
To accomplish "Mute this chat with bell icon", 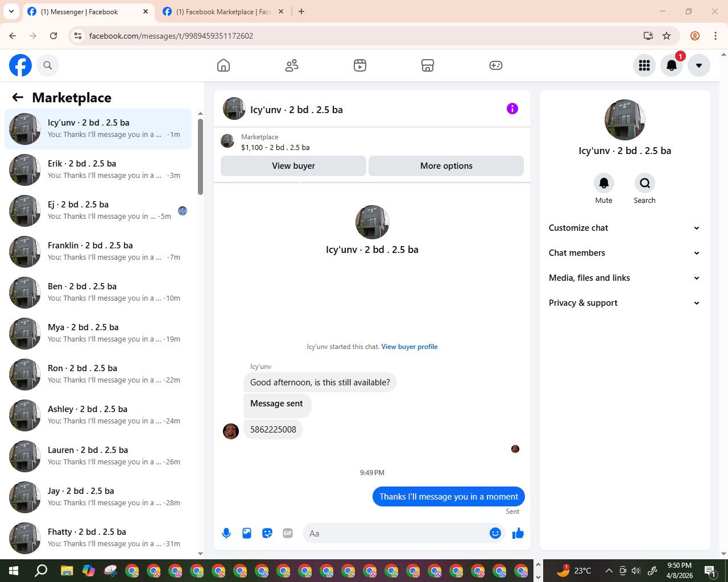I will (604, 183).
